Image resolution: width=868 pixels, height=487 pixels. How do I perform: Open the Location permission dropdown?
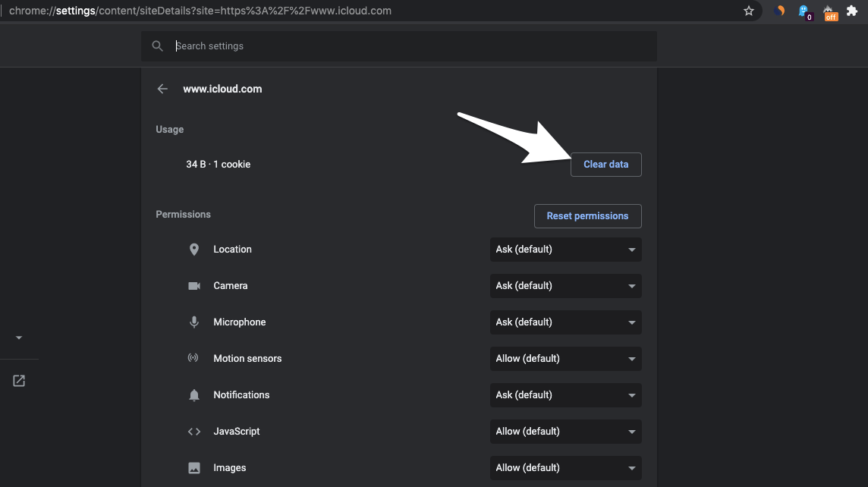(566, 250)
